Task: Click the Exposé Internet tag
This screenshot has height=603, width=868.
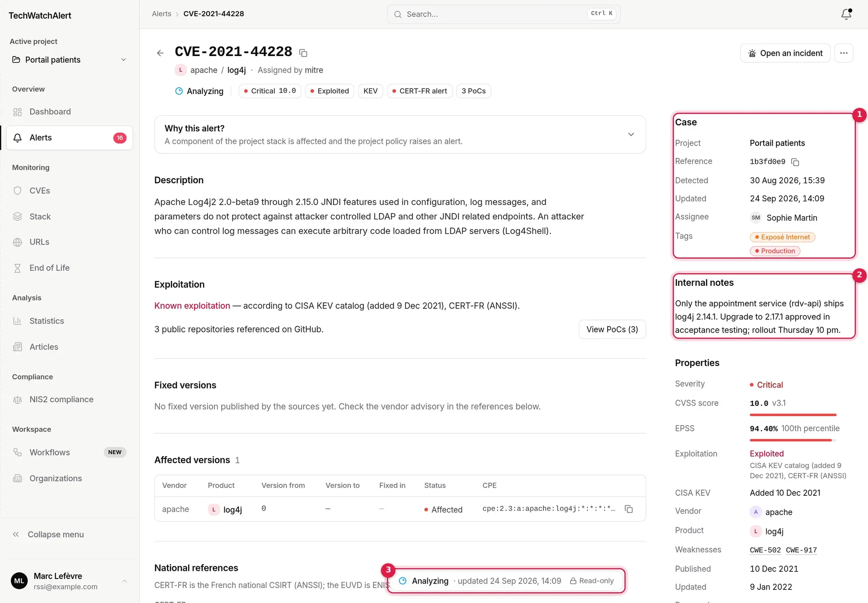Action: tap(782, 237)
